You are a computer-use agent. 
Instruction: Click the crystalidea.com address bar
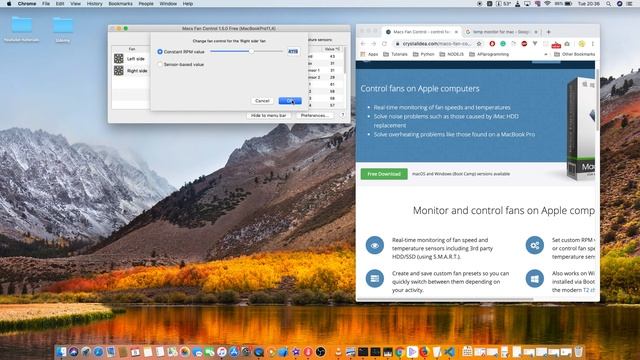(437, 44)
